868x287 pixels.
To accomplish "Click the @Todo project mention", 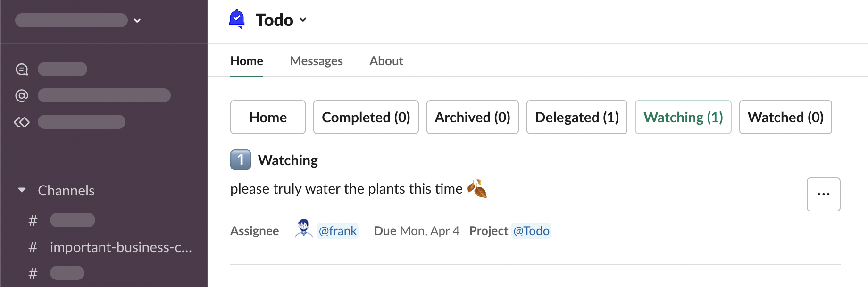I will [531, 231].
